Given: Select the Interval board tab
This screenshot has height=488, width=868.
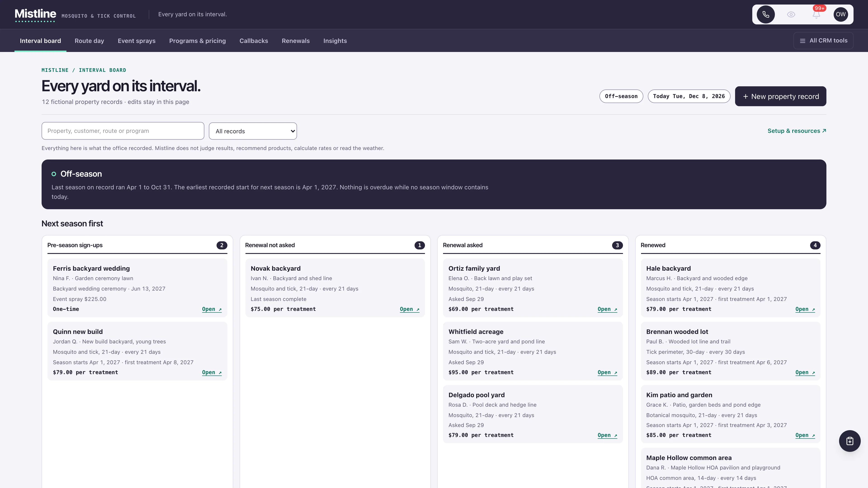Looking at the screenshot, I should tap(40, 41).
